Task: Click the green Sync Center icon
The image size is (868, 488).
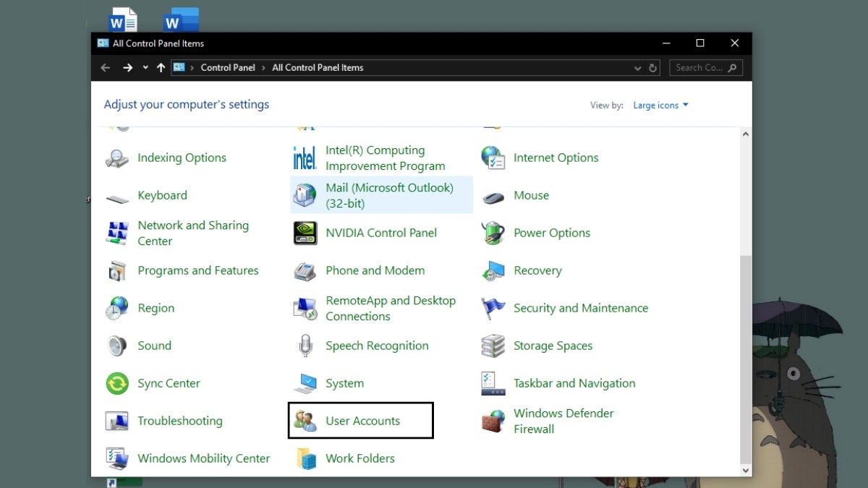Action: 117,384
